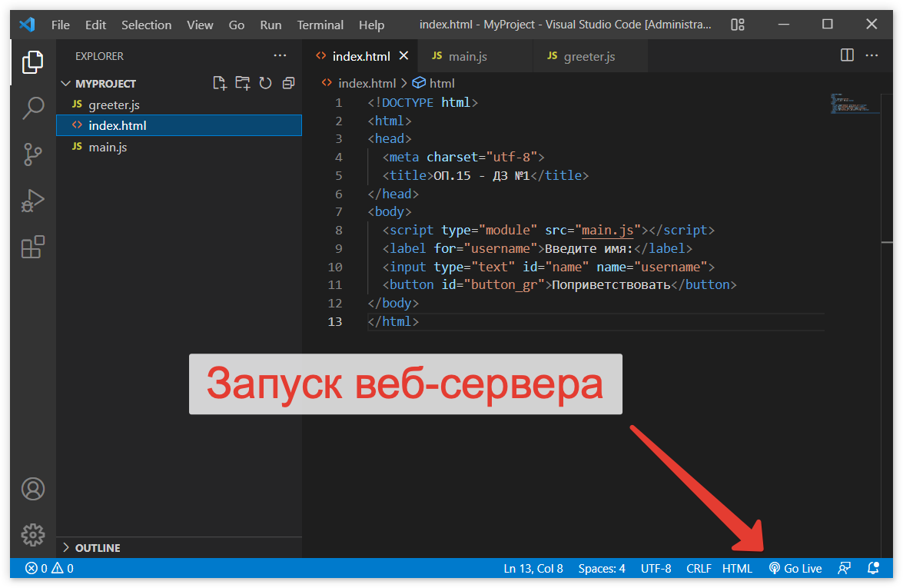Open the Extensions view
Screen dimensions: 903x588
[x=32, y=247]
